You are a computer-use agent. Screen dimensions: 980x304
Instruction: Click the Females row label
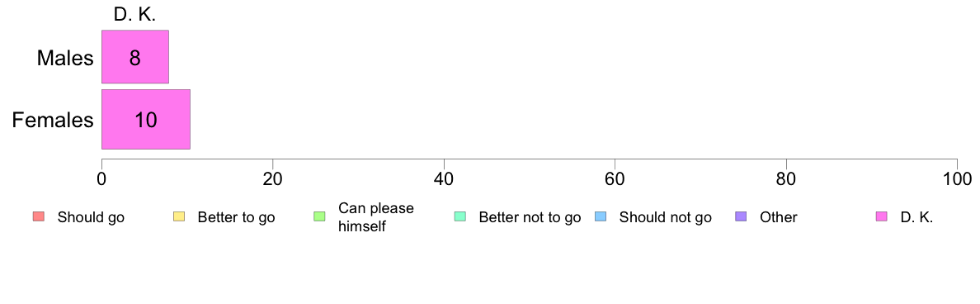pos(53,120)
